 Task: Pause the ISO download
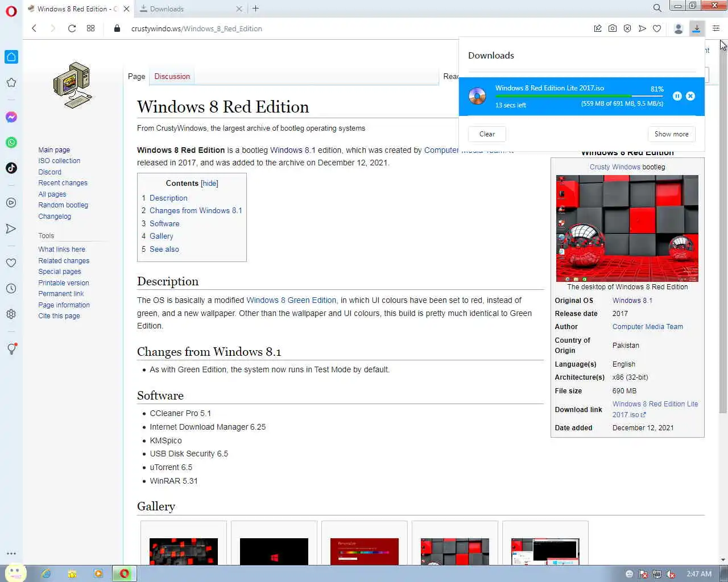(677, 96)
